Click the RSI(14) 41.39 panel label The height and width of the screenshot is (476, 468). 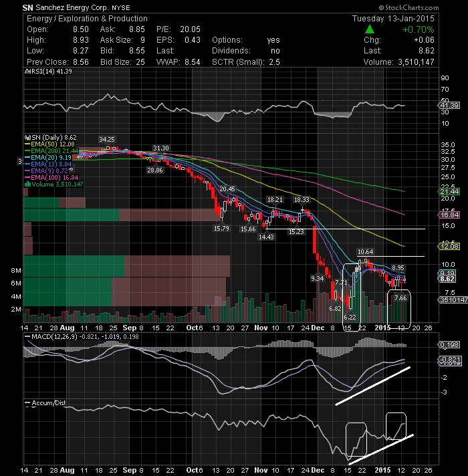click(51, 72)
